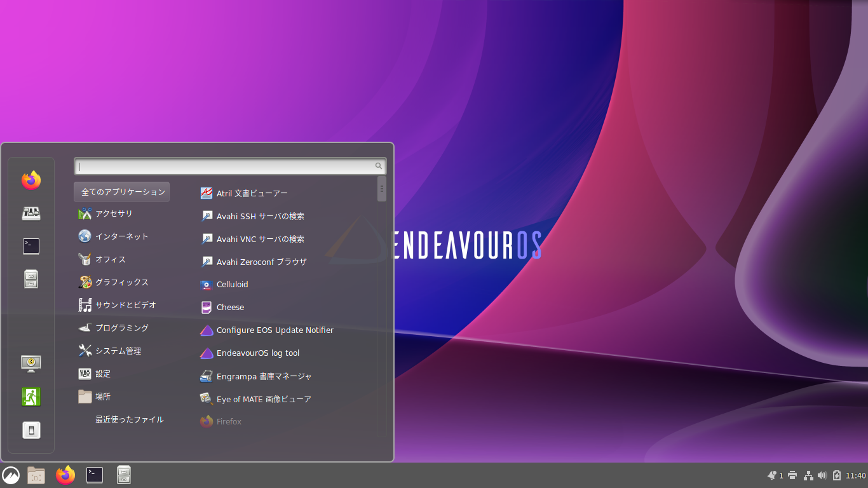The width and height of the screenshot is (868, 488).
Task: Launch EndeavourOS log tool
Action: pyautogui.click(x=250, y=353)
